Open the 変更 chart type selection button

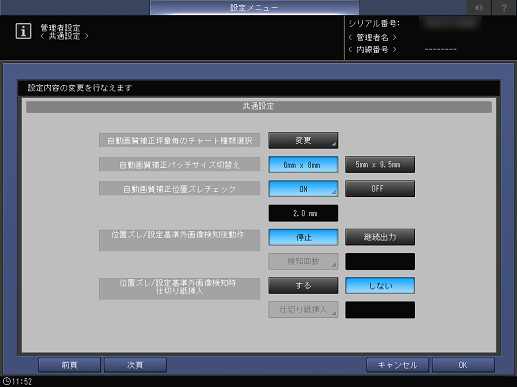[303, 140]
